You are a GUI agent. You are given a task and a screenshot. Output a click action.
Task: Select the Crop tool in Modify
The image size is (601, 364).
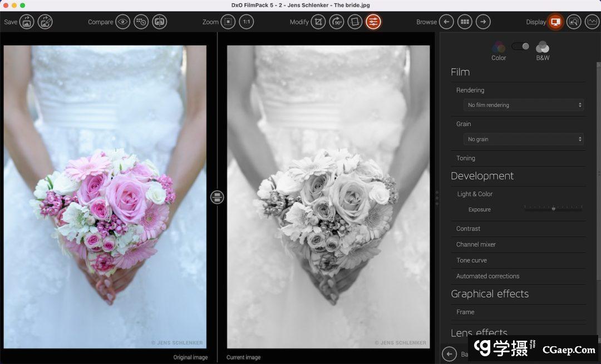click(318, 22)
